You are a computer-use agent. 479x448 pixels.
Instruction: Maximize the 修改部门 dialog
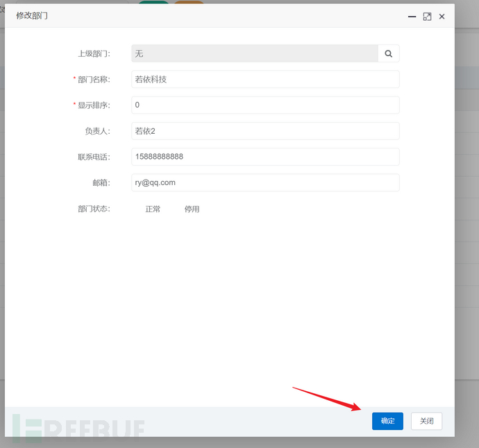427,17
